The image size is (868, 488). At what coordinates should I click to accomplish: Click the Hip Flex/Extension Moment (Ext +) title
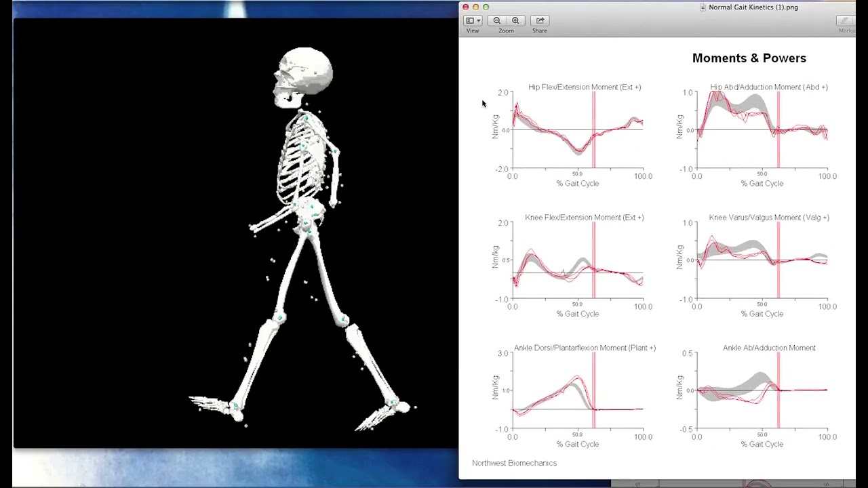pyautogui.click(x=585, y=87)
